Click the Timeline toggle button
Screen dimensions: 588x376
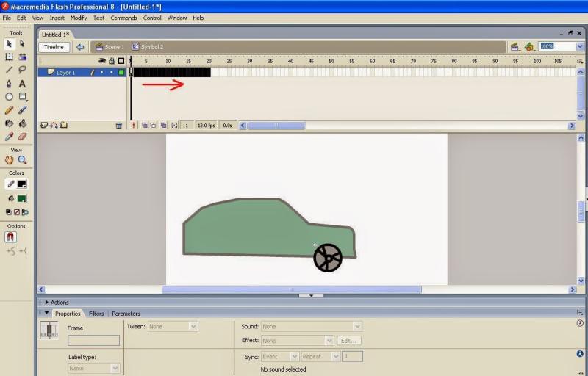click(54, 47)
